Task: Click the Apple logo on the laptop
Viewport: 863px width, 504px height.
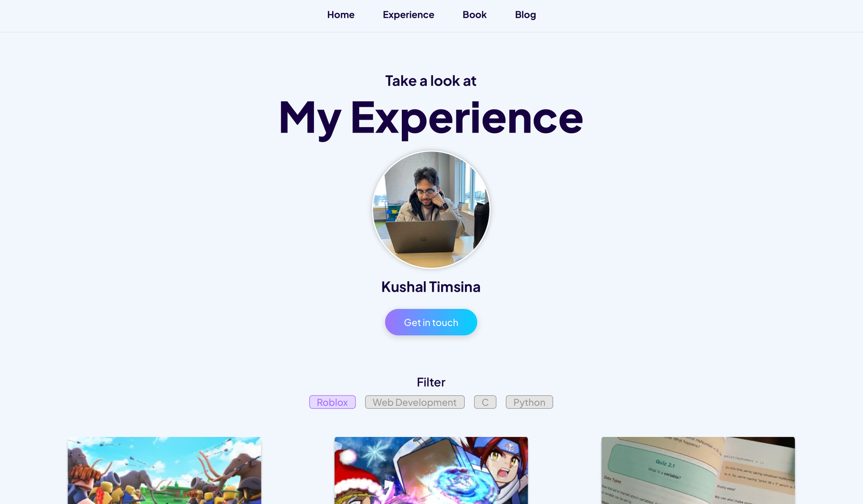Action: pyautogui.click(x=423, y=238)
